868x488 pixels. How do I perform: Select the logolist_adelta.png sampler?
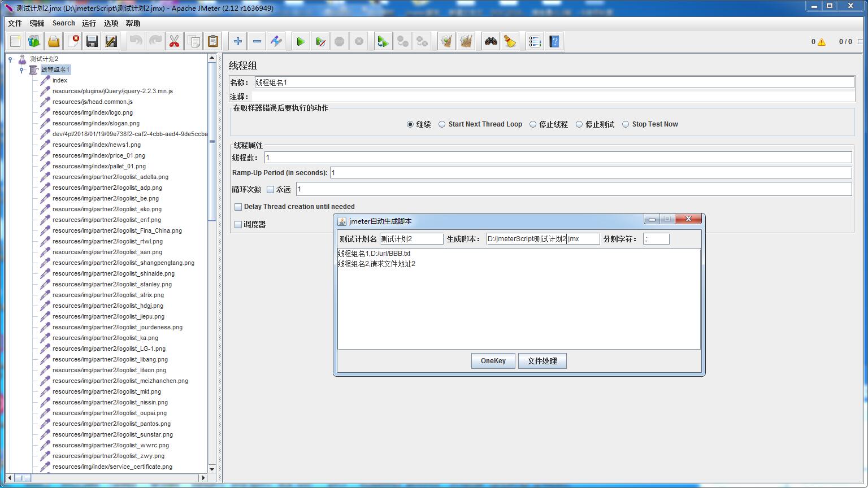pyautogui.click(x=110, y=177)
